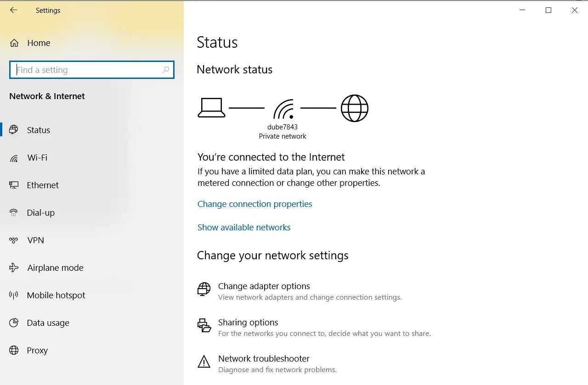Click the VPN icon in sidebar

tap(14, 240)
